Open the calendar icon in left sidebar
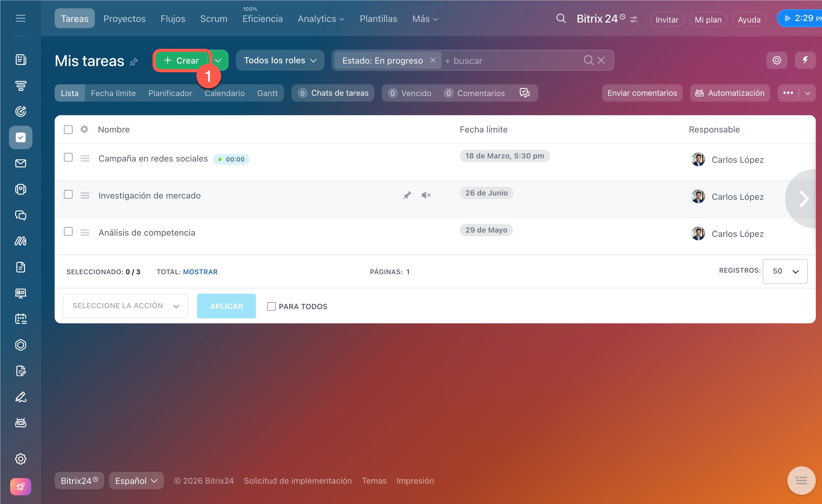 tap(21, 318)
